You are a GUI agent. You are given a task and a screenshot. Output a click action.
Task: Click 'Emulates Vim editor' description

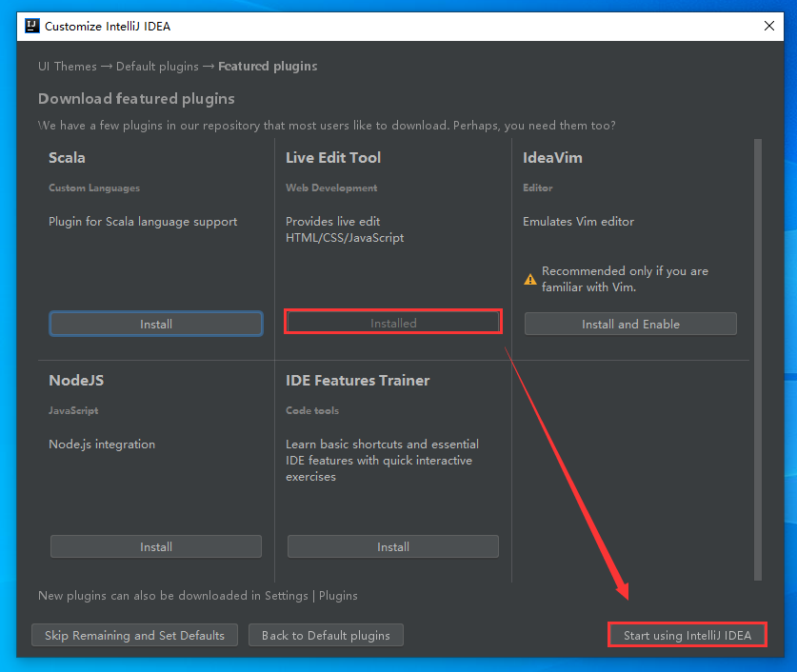click(578, 222)
